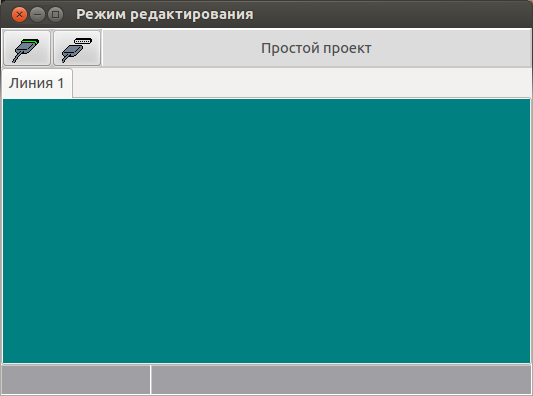Click the gray header area left of Простой проект
533x396 pixels.
(181, 48)
